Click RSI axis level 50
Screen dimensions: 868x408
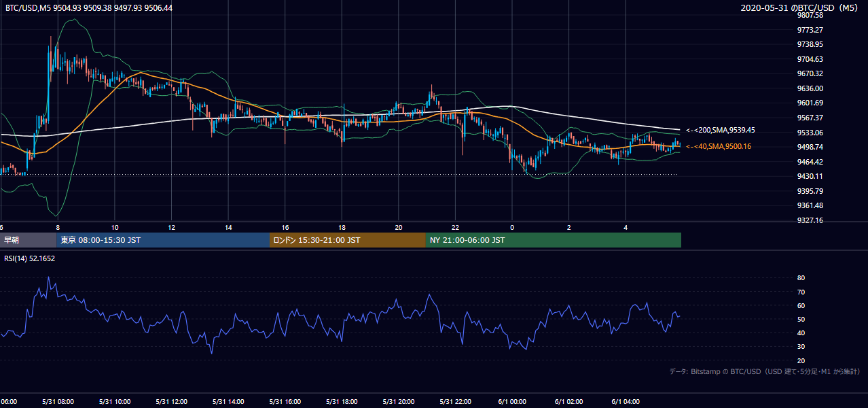click(801, 320)
